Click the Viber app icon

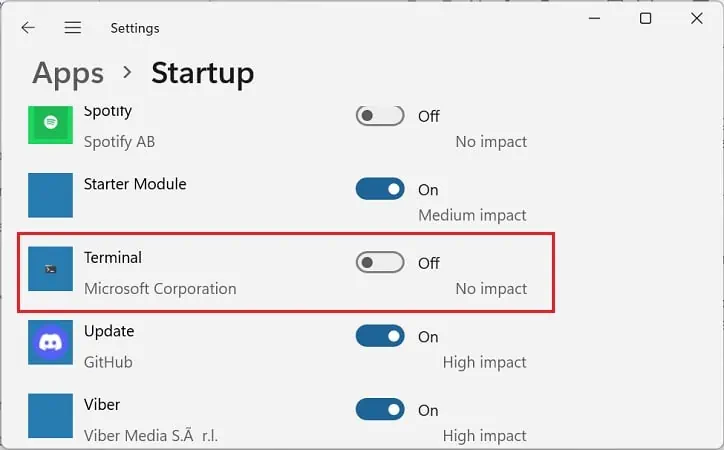50,416
